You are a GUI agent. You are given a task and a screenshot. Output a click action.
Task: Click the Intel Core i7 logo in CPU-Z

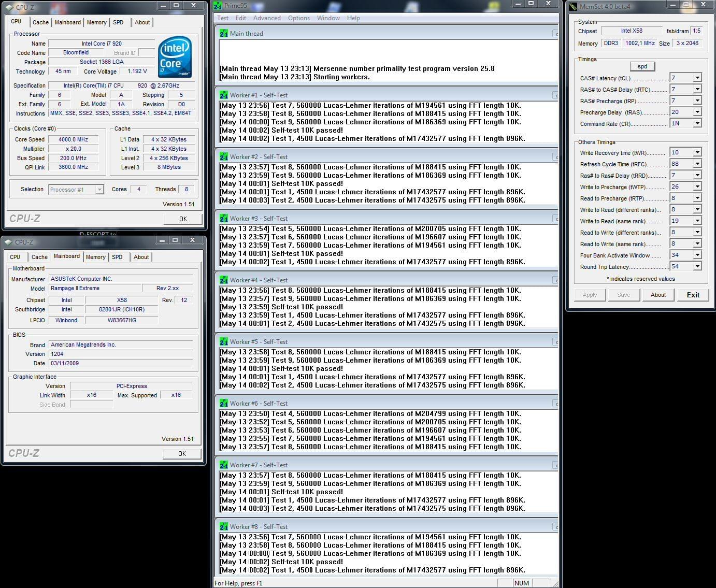pyautogui.click(x=175, y=56)
